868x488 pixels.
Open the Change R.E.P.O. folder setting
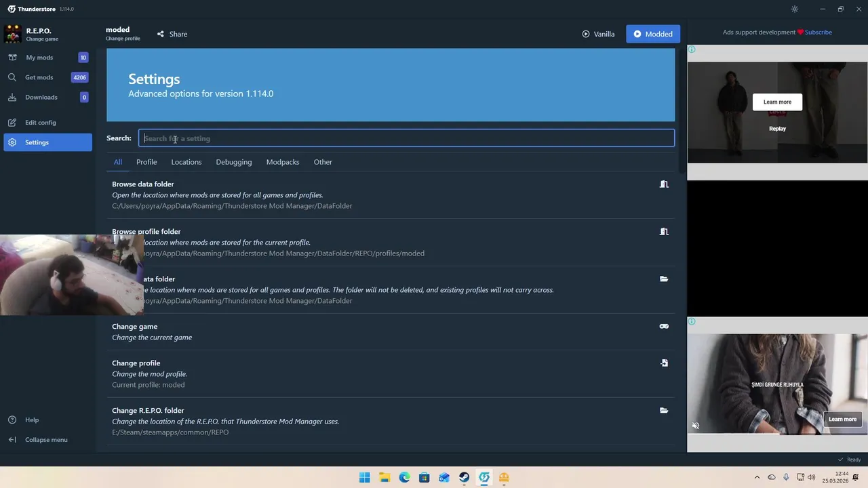(391, 421)
